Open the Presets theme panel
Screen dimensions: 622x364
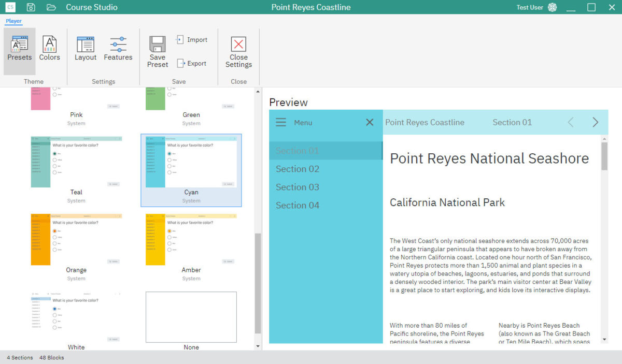[x=20, y=50]
